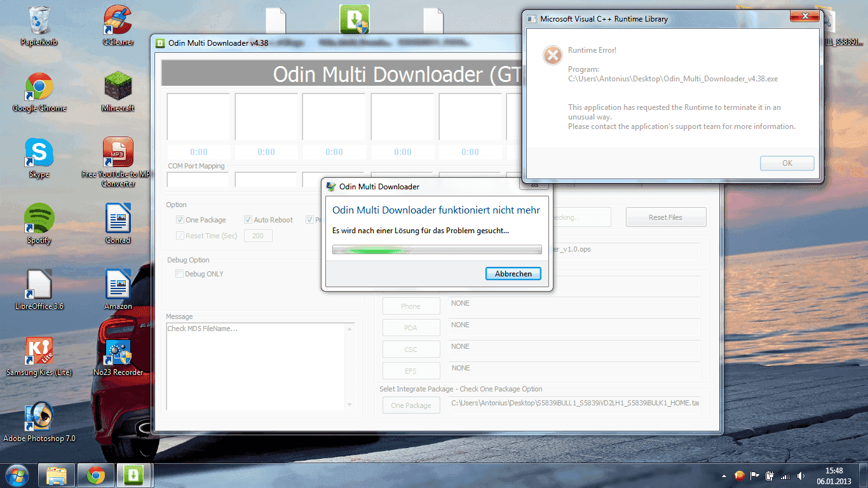Screen dimensions: 868x488
Task: Click the "Odin Multi Downloader funktioniert nicht mehr" heading
Action: (437, 210)
